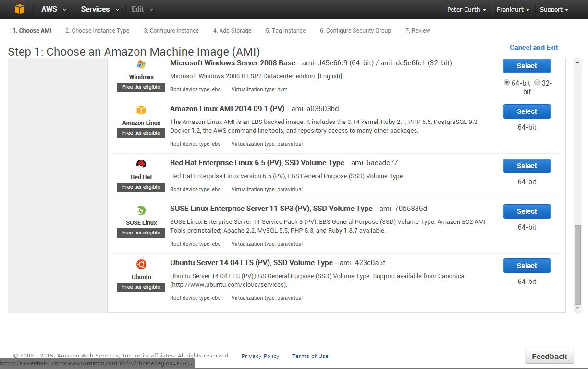Click the Cancel and Exit link
This screenshot has height=369, width=588.
tap(534, 48)
